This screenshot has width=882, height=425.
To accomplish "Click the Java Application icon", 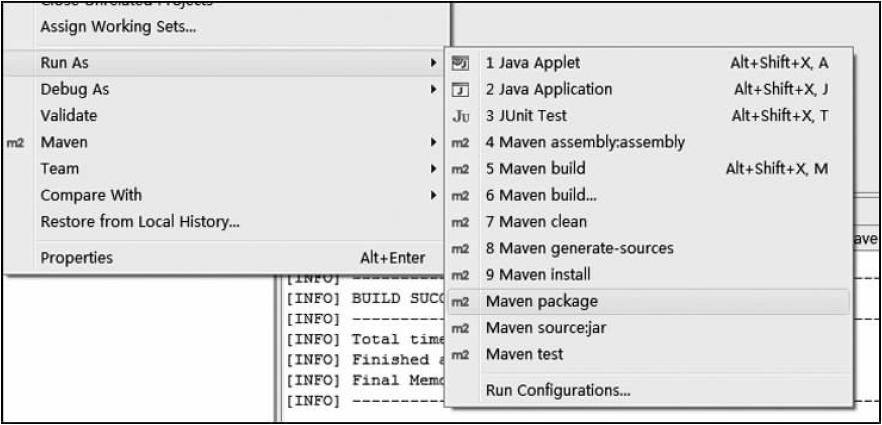I will tap(460, 90).
